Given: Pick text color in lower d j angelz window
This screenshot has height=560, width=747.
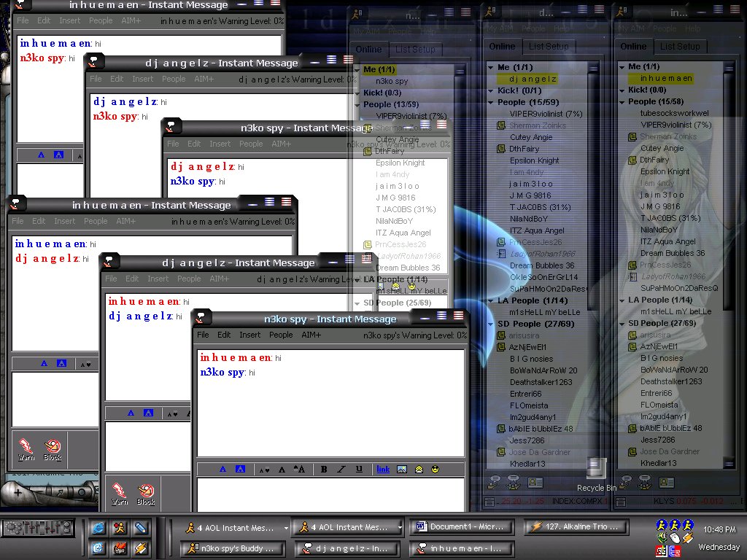Looking at the screenshot, I should tap(131, 413).
